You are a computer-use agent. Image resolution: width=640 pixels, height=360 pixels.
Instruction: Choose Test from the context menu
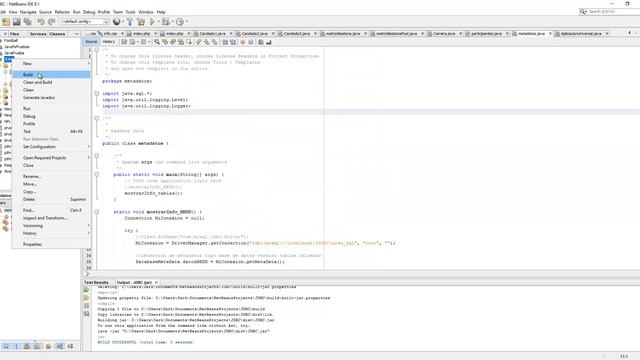pyautogui.click(x=51, y=131)
